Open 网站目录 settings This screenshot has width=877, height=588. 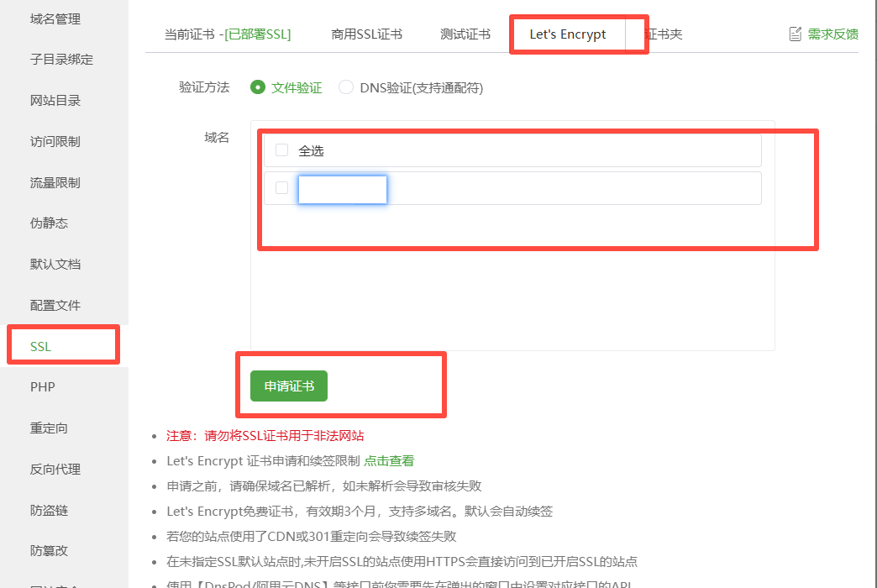click(x=55, y=101)
